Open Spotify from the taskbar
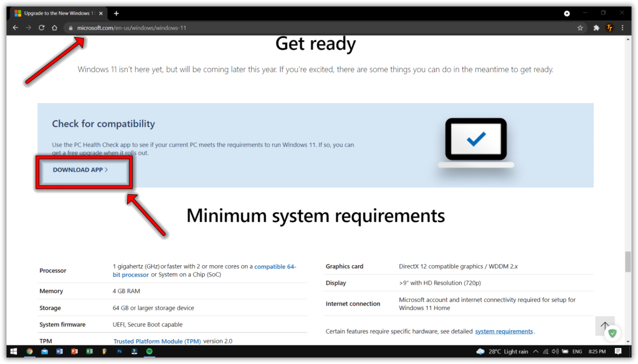Image resolution: width=638 pixels, height=364 pixels. coord(150,352)
